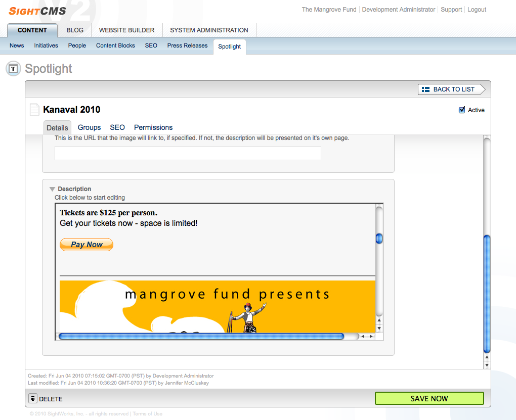This screenshot has height=420, width=516.
Task: Click the BACK TO LIST button
Action: [x=451, y=89]
